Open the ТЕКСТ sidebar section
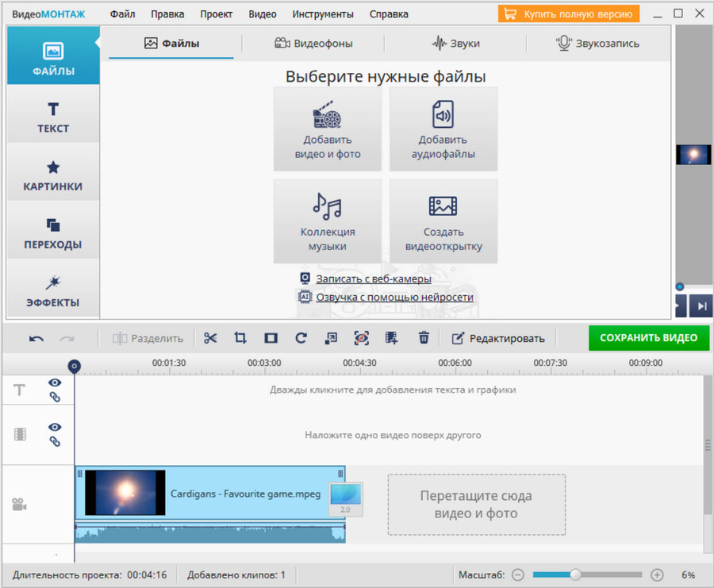 click(53, 113)
